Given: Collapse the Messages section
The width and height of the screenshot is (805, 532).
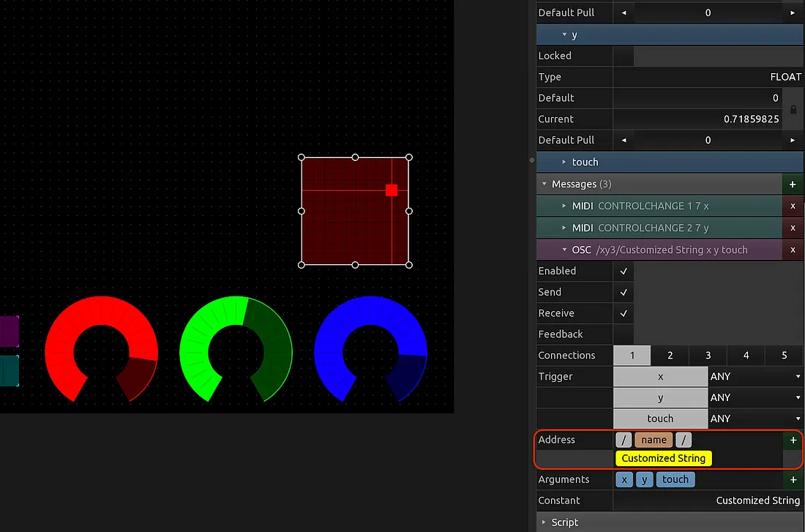Looking at the screenshot, I should (x=544, y=184).
